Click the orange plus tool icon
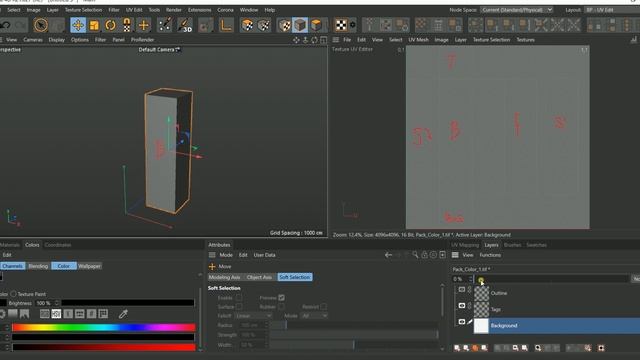This screenshot has width=640, height=360. [x=144, y=25]
